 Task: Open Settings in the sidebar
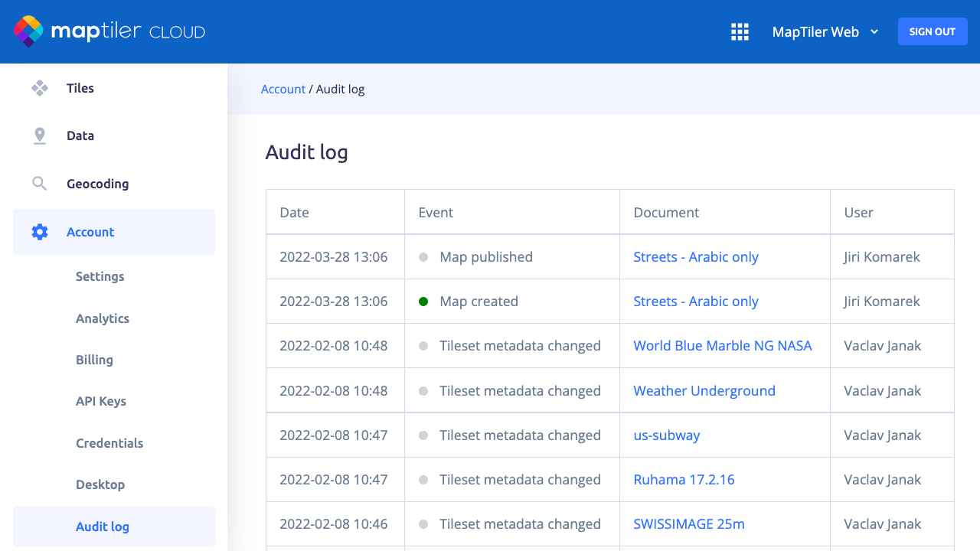(x=100, y=276)
